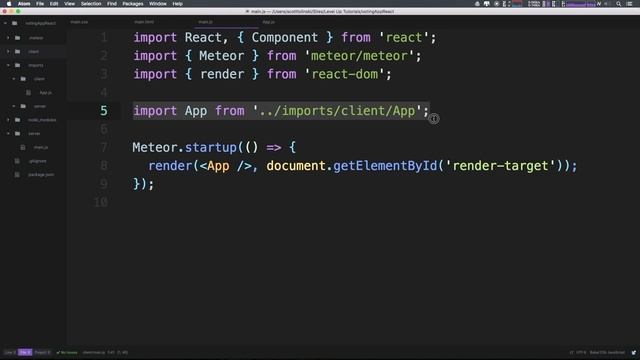Open Spotlight search in the menu bar

619,4
